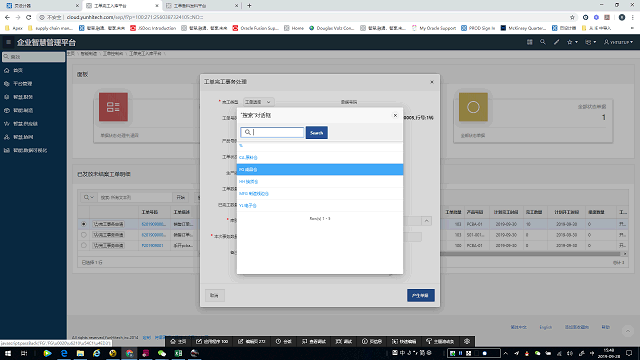This screenshot has width=640, height=360.
Task: Click the back-to-top arrow icon
Action: point(628,331)
